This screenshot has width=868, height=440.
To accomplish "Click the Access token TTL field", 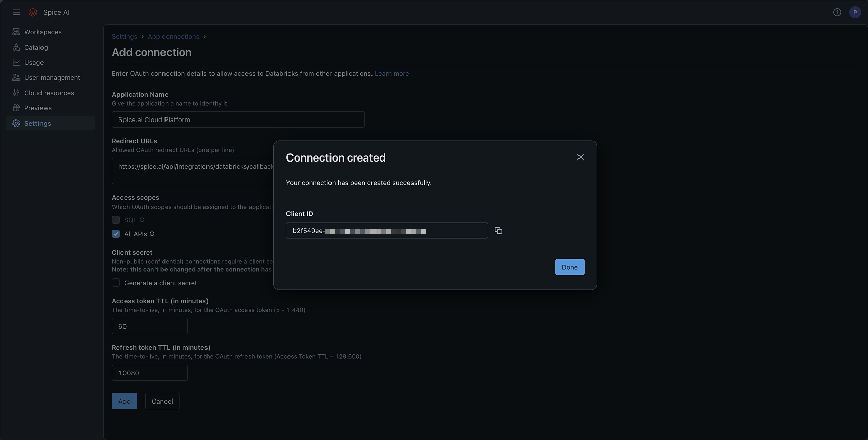I will 149,326.
